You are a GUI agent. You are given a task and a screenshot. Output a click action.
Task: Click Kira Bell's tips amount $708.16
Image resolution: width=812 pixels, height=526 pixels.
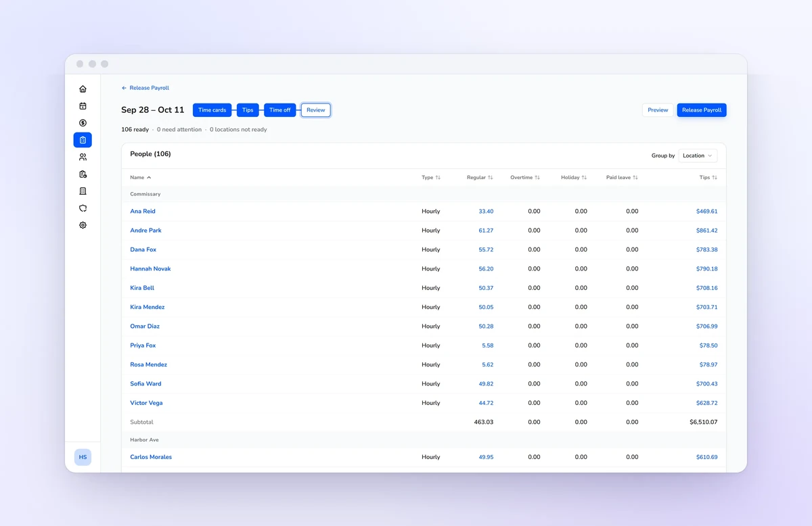707,288
